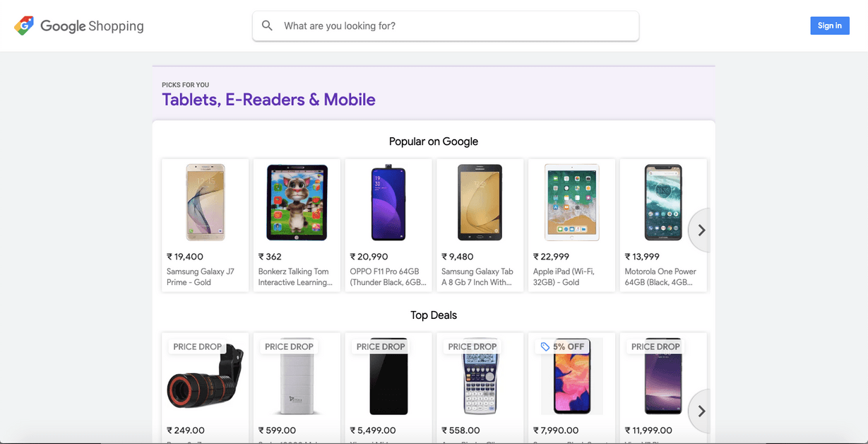This screenshot has height=444, width=868.
Task: Click the search magnifying glass icon
Action: (267, 25)
